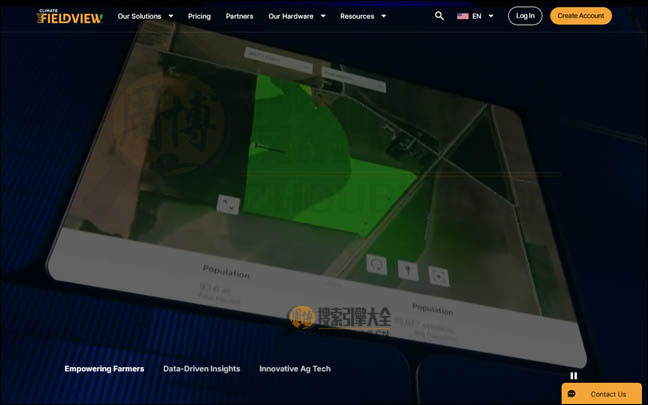The image size is (648, 405).
Task: Pause the hero video slideshow
Action: tap(574, 376)
